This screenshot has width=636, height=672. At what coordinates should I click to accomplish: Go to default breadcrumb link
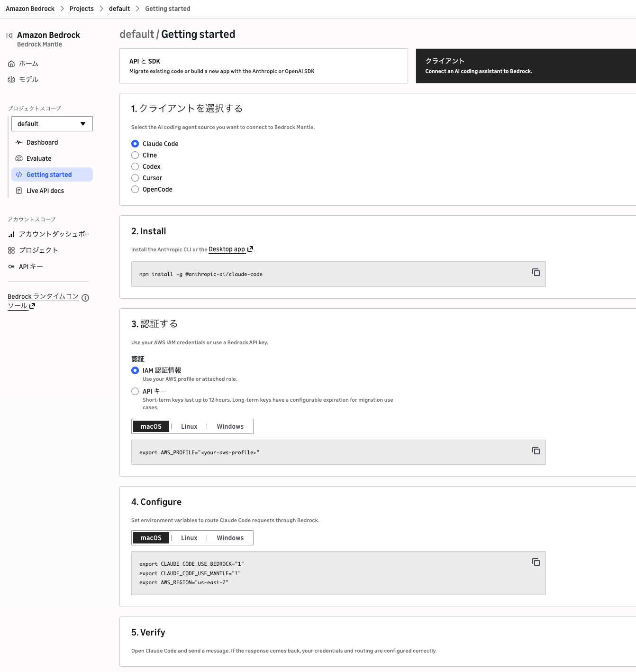coord(119,9)
